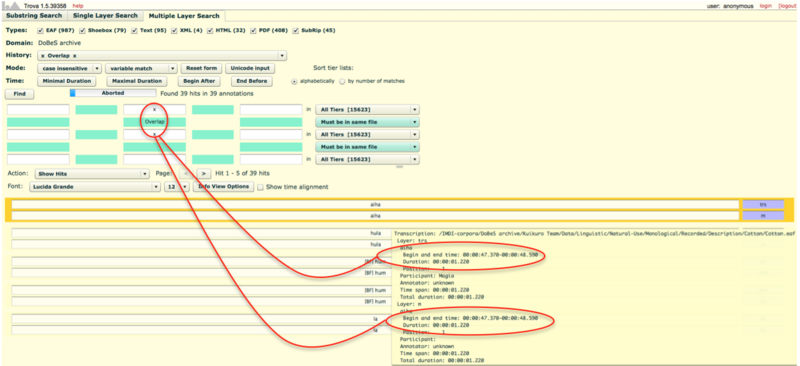Open the bottom All Tiers [15623] dropdown
Viewport: 800px width, 366px height.
point(367,159)
